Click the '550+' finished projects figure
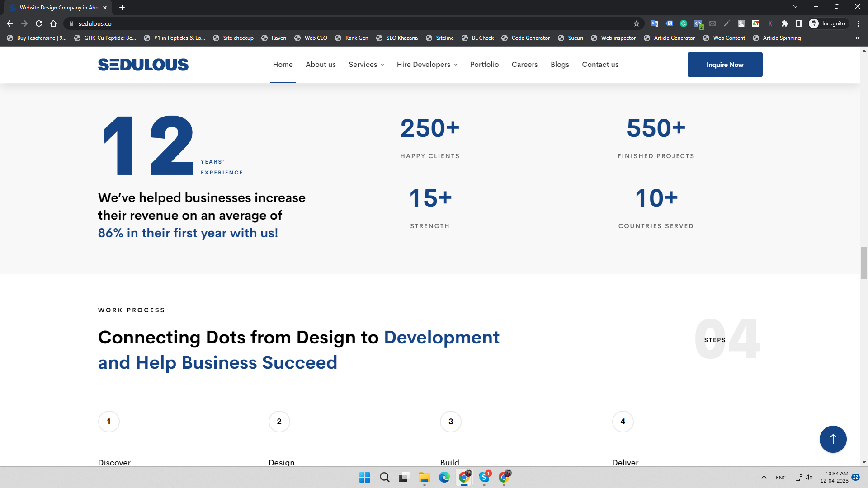This screenshot has height=488, width=868. [656, 128]
